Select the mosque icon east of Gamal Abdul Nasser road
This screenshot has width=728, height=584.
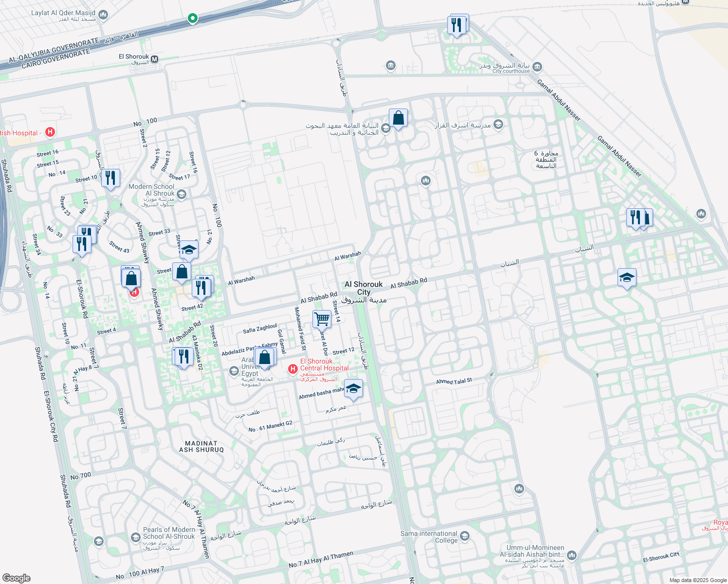pos(701,214)
